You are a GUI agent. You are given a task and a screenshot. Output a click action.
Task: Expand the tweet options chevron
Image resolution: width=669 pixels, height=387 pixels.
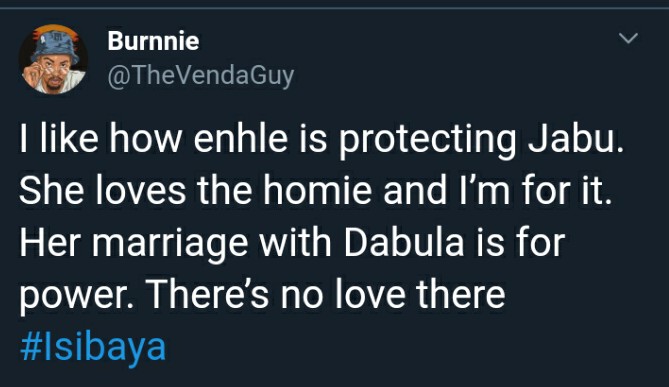click(628, 38)
